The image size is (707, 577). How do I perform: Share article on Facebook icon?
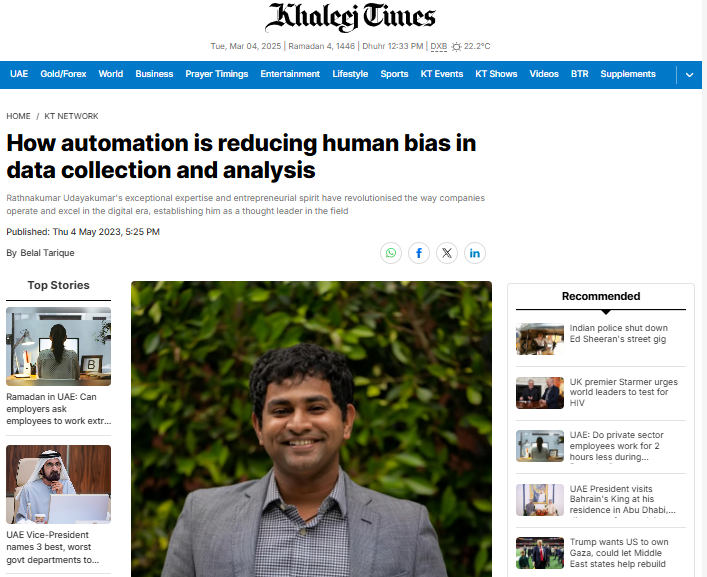(x=419, y=253)
